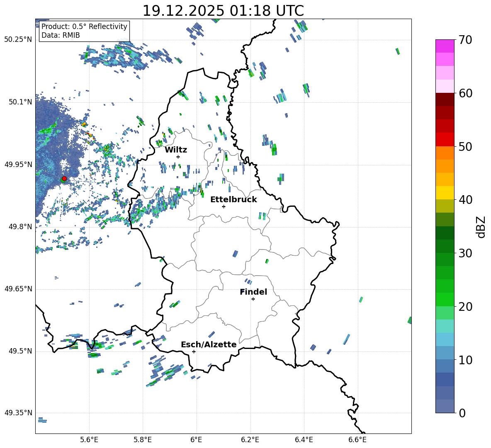
Task: Click the 49.35°N latitude tick label
Action: (18, 413)
